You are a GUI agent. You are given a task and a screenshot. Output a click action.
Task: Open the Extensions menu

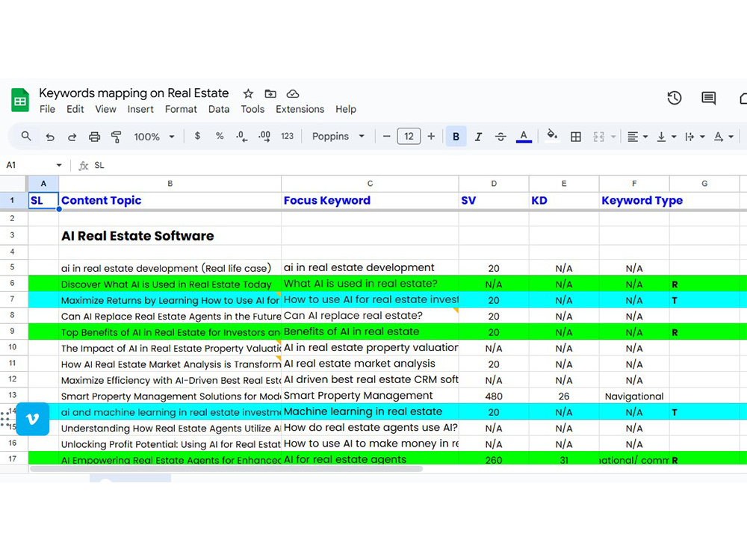300,109
